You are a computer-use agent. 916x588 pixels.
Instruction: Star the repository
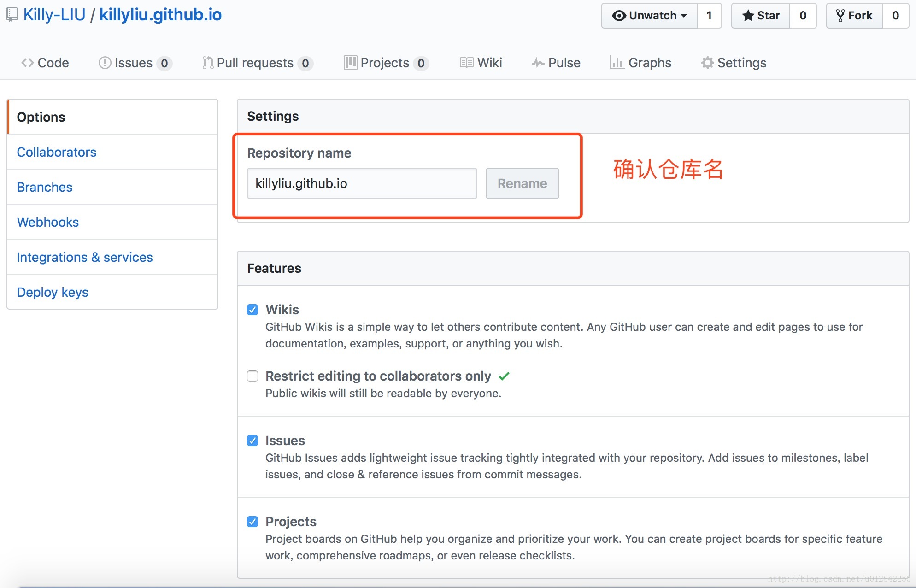[761, 16]
